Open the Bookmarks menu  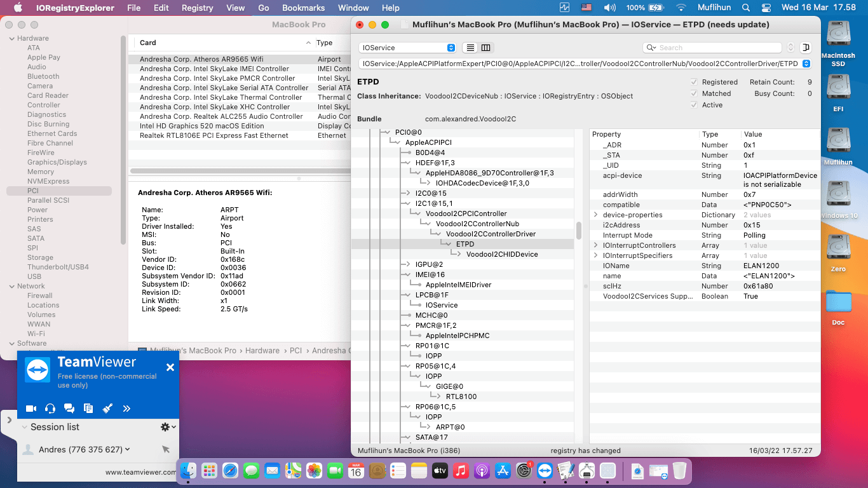(303, 8)
